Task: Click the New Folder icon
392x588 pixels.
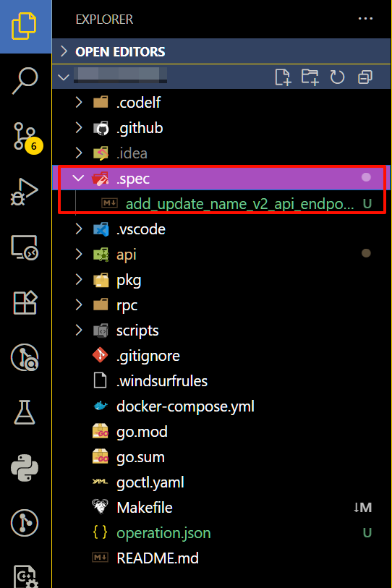Action: [x=310, y=77]
